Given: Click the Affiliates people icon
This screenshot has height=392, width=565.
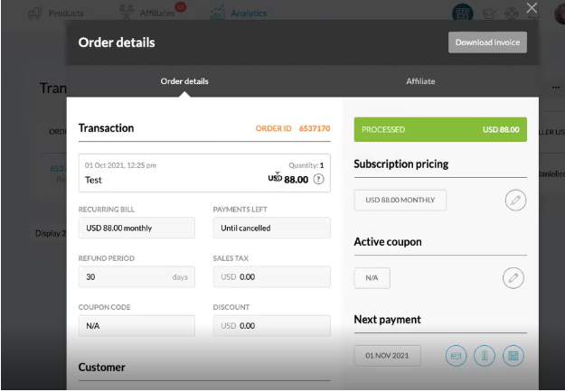Looking at the screenshot, I should click(127, 13).
